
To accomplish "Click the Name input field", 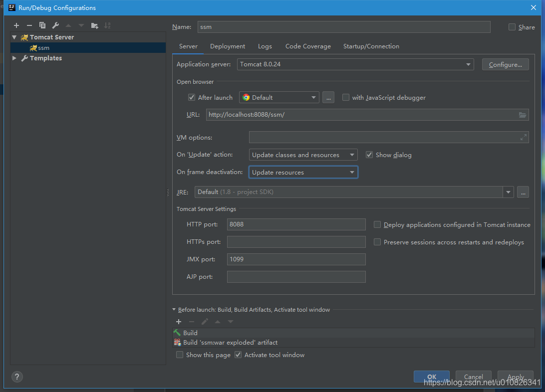I will (x=344, y=27).
